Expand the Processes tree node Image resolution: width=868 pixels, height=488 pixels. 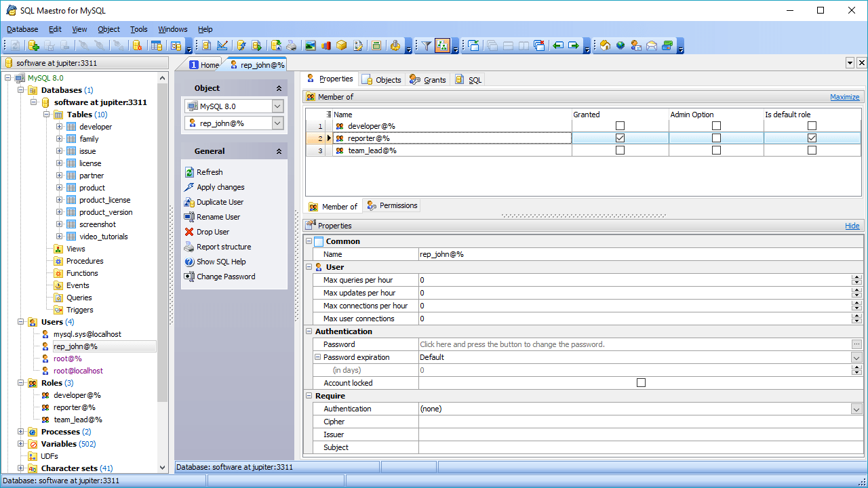coord(21,432)
